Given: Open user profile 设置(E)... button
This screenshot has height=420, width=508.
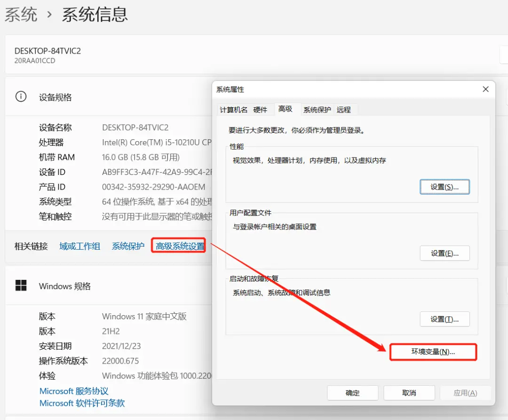Looking at the screenshot, I should [x=444, y=253].
